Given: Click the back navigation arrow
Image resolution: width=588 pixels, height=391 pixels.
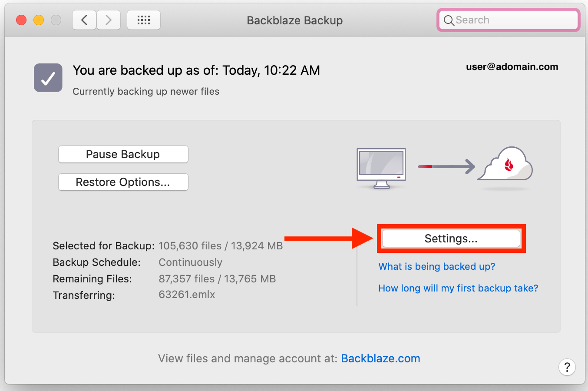Looking at the screenshot, I should (x=84, y=20).
